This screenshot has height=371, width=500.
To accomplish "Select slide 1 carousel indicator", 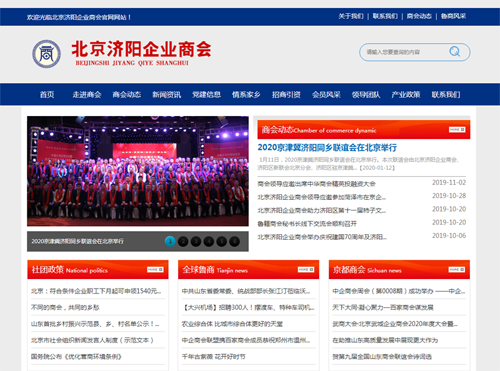I will (x=170, y=241).
